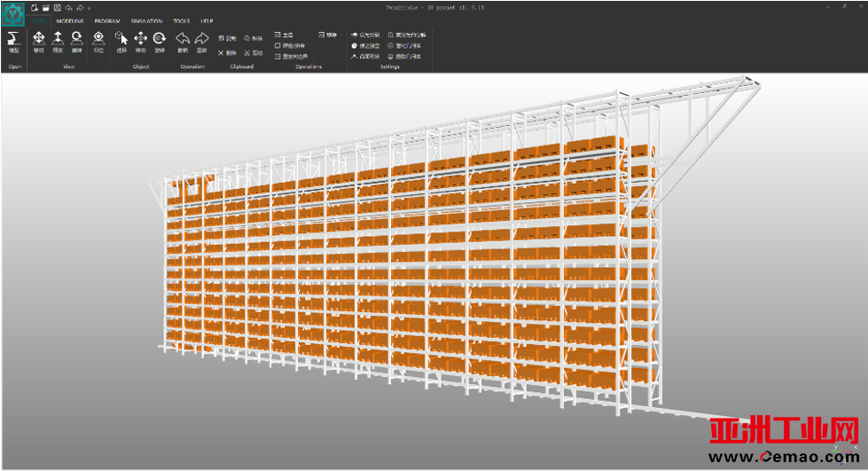The height and width of the screenshot is (471, 868).
Task: Switch to the TOOLS ribbon tab
Action: [182, 21]
